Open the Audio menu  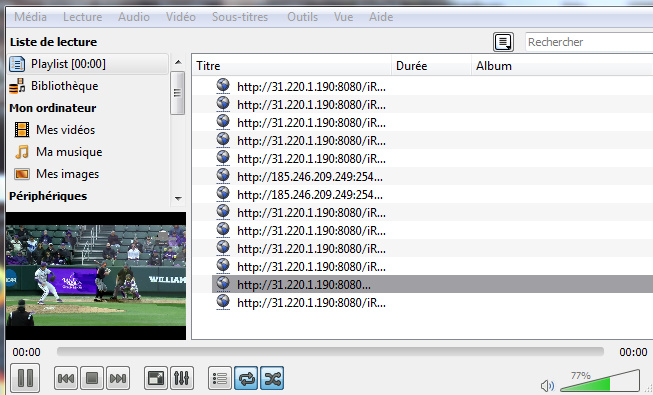tap(134, 17)
